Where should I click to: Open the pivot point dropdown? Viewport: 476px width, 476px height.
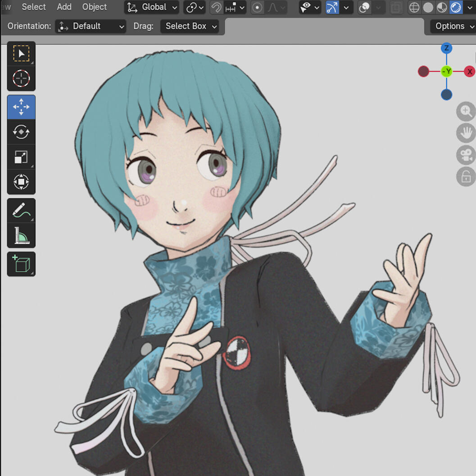[x=194, y=7]
